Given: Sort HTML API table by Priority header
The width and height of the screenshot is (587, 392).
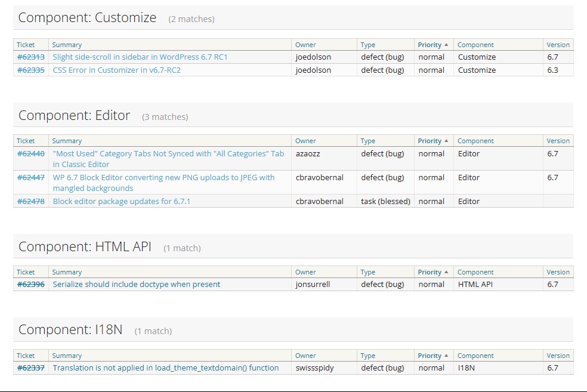Looking at the screenshot, I should click(x=430, y=272).
